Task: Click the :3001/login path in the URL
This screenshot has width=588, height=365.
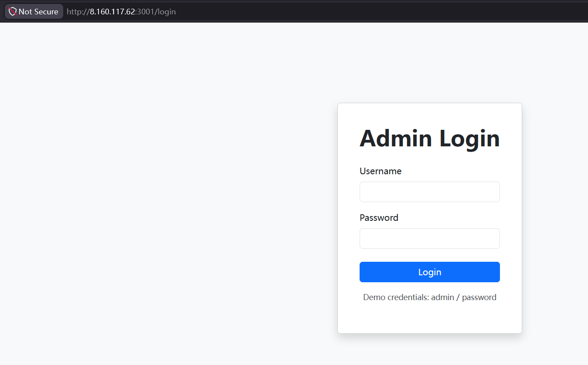Action: click(156, 12)
